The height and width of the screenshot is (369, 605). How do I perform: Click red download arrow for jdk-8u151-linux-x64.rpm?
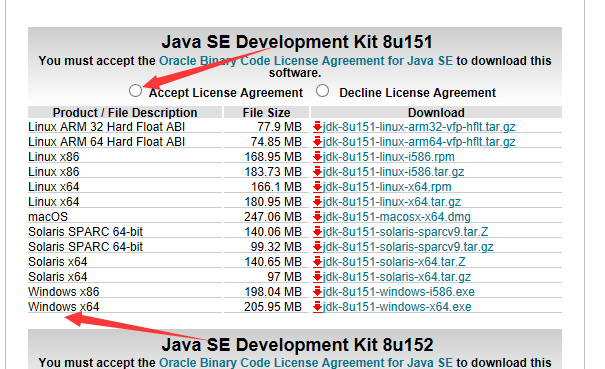(318, 187)
